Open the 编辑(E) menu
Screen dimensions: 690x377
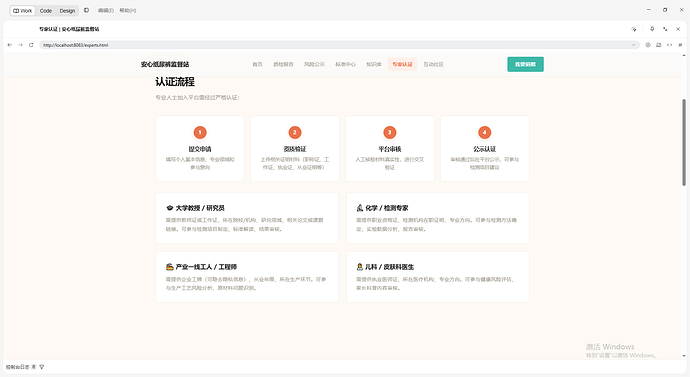[x=106, y=11]
